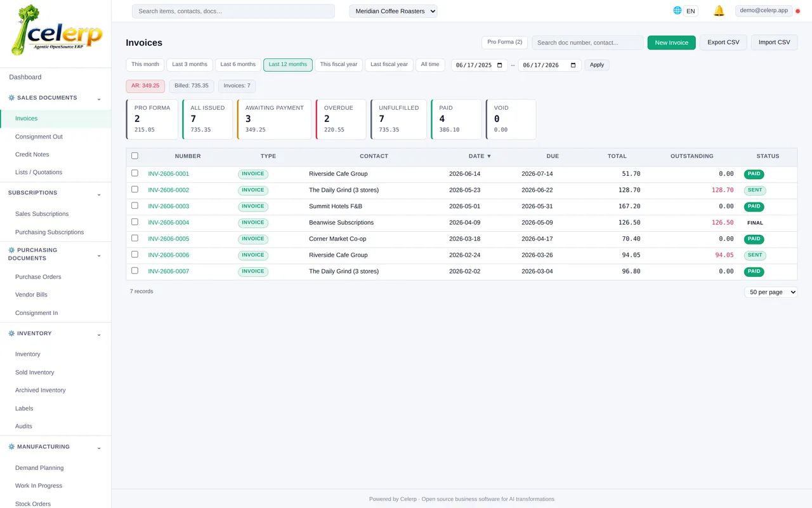Open the EN language selector
812x508 pixels.
(x=691, y=11)
